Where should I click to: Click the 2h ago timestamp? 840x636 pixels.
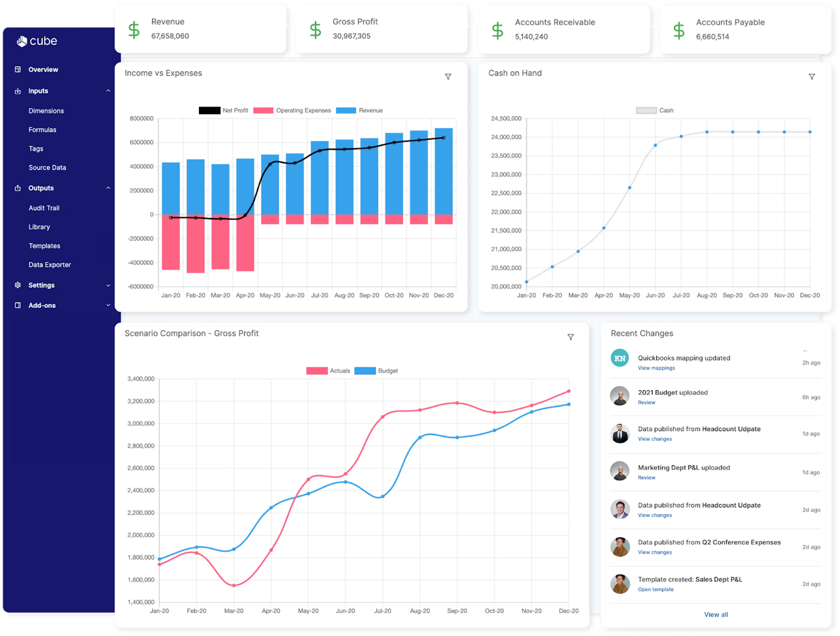[811, 363]
